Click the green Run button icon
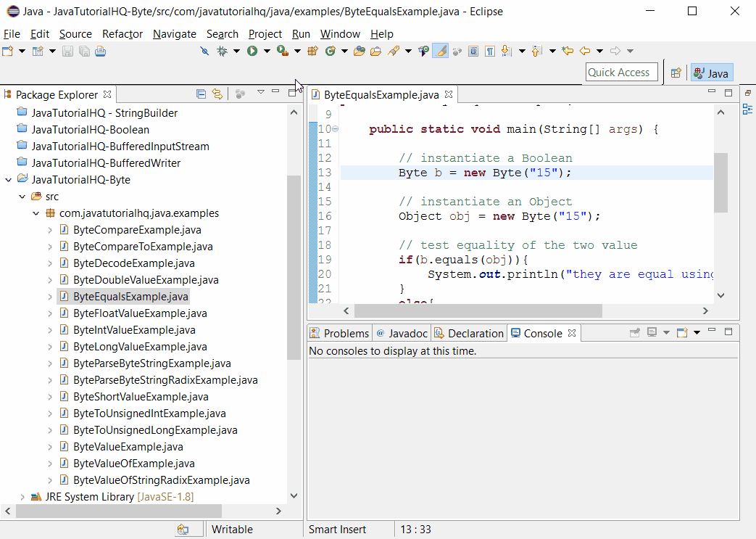 pos(252,52)
